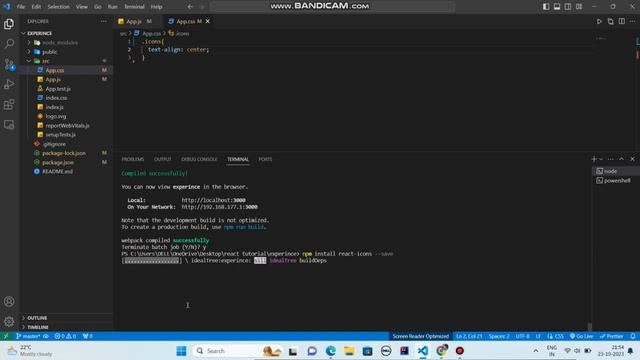Open localhost:3000 link in terminal

tap(213, 200)
